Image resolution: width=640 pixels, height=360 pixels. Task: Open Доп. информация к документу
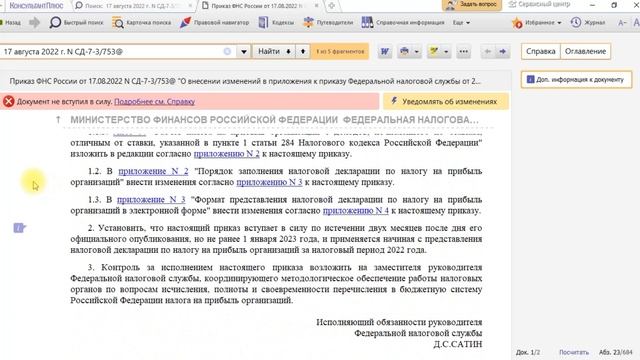(x=576, y=80)
